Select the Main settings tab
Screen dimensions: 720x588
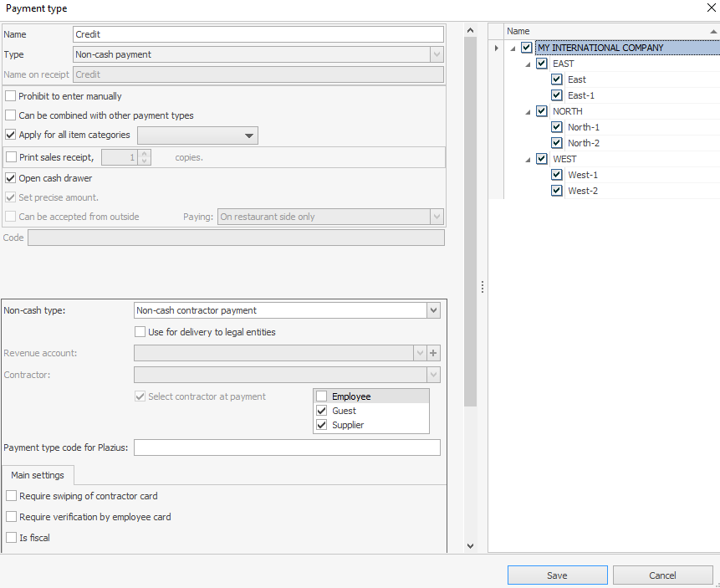pos(38,475)
